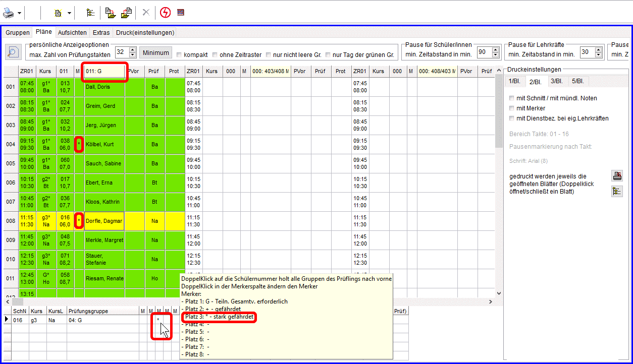This screenshot has width=633, height=364.
Task: Click the '011: G' column header
Action: click(104, 72)
